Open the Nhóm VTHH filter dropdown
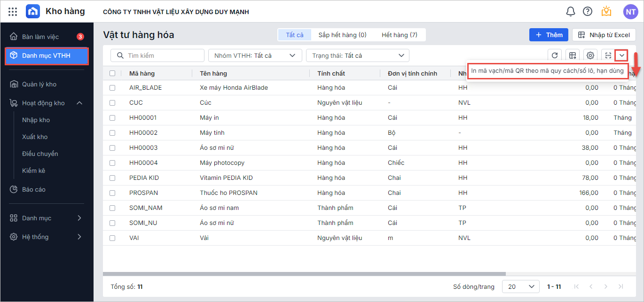Image resolution: width=644 pixels, height=302 pixels. point(255,55)
